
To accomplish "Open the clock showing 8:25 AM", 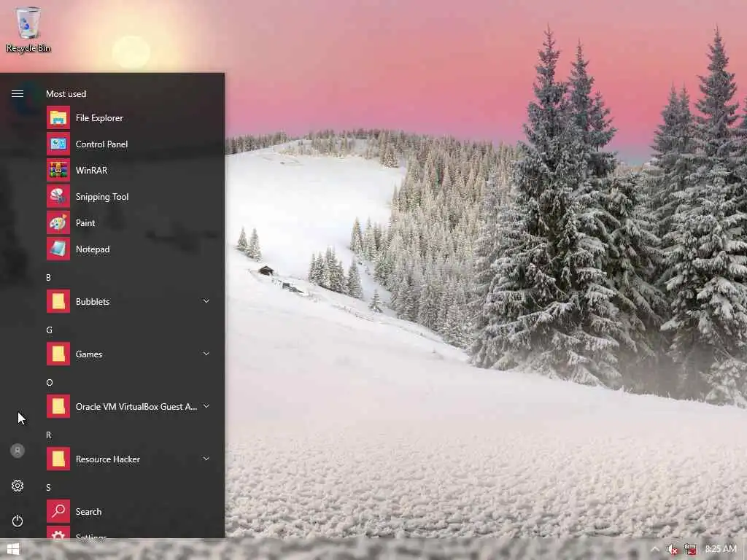I will click(721, 549).
